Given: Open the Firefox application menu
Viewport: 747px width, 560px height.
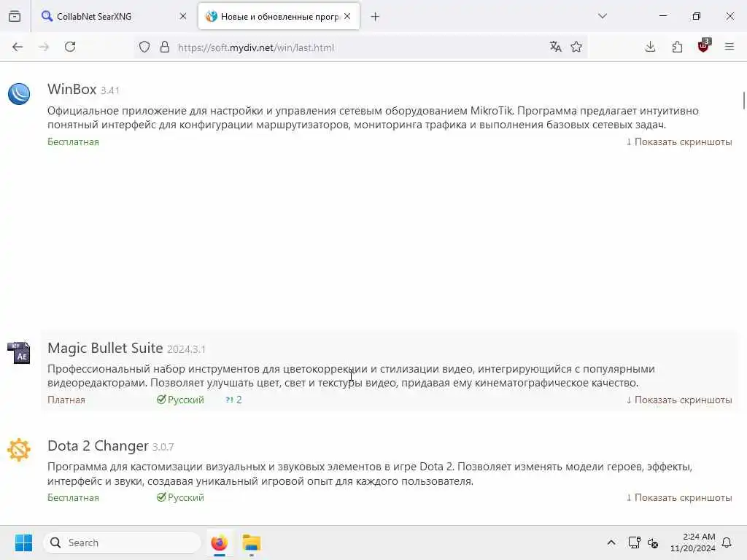Looking at the screenshot, I should click(729, 47).
